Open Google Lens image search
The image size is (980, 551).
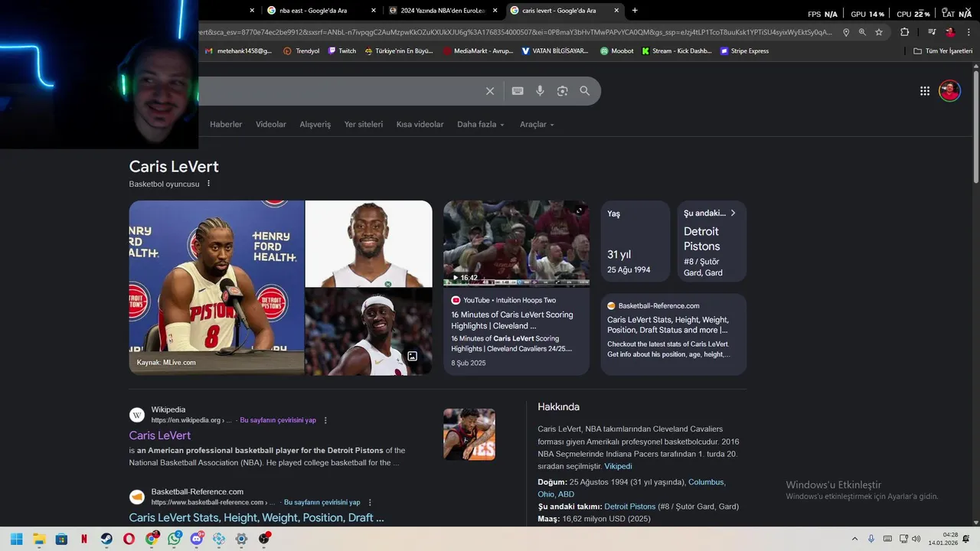coord(563,91)
